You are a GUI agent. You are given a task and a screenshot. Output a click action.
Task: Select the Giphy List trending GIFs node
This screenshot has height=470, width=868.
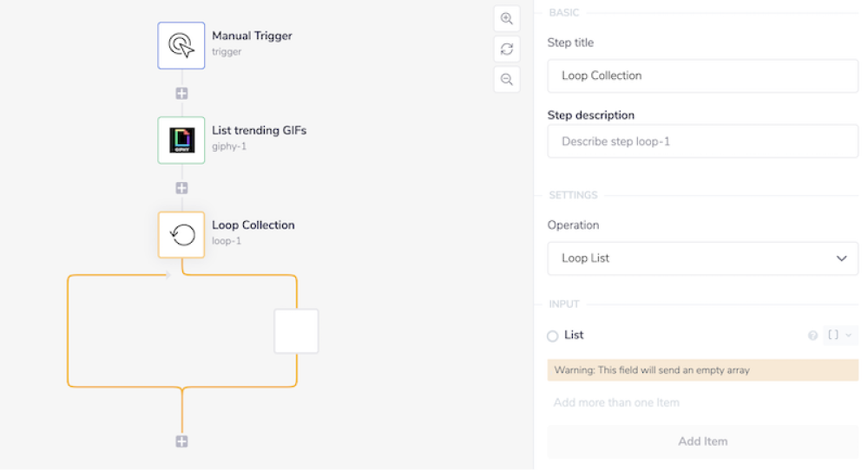pos(181,140)
